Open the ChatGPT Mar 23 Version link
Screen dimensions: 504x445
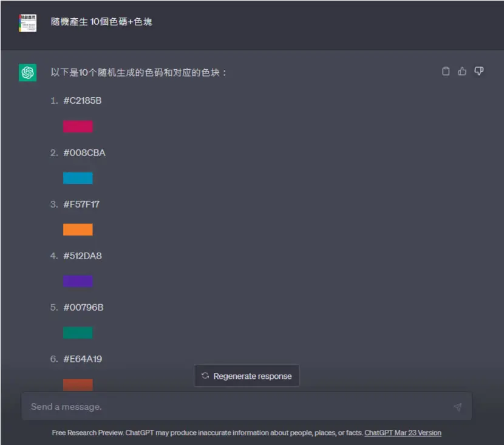pos(403,433)
